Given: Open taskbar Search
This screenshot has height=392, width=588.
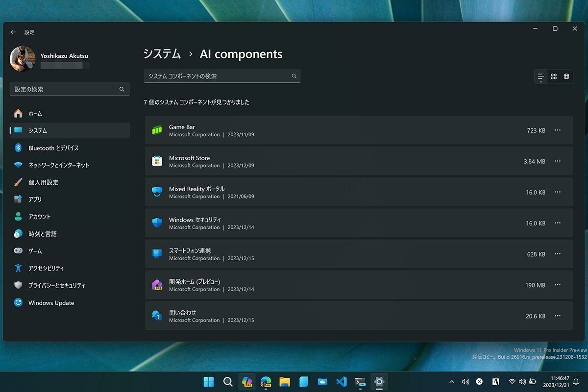Looking at the screenshot, I should pyautogui.click(x=228, y=382).
